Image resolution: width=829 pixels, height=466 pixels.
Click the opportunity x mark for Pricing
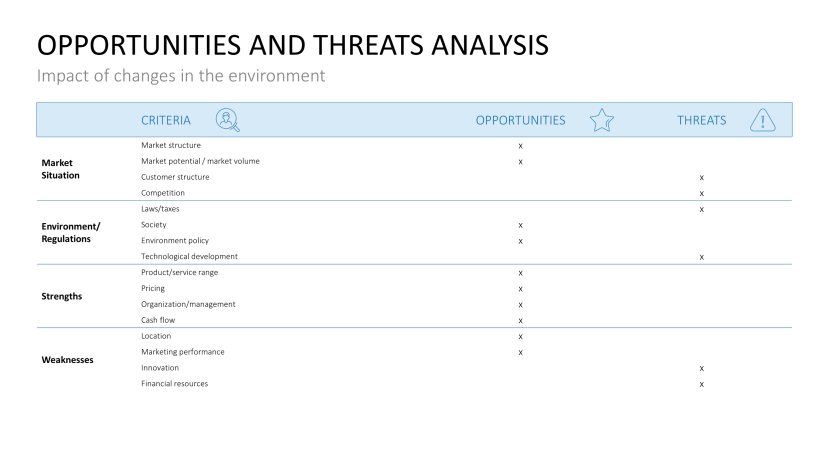pyautogui.click(x=520, y=289)
